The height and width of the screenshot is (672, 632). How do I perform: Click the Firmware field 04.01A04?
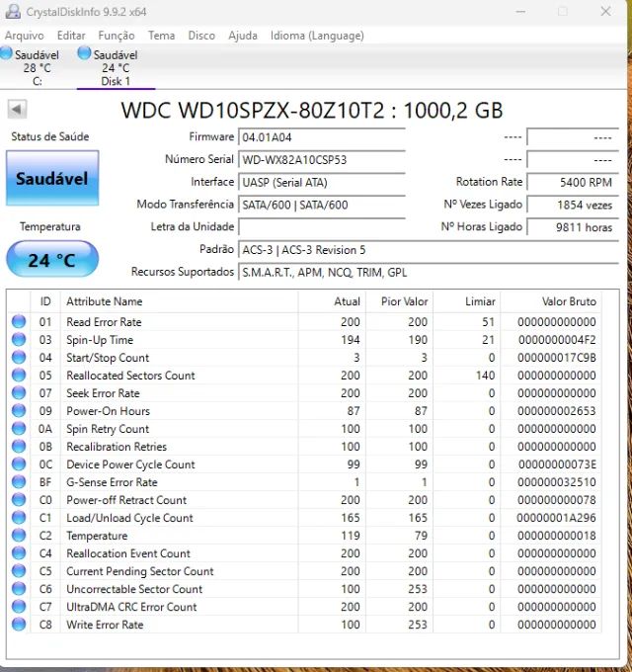click(x=322, y=137)
